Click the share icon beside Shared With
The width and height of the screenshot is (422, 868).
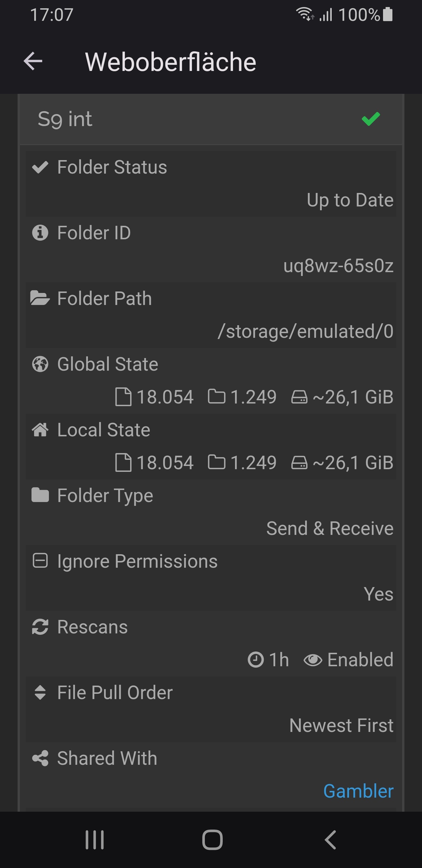coord(40,758)
